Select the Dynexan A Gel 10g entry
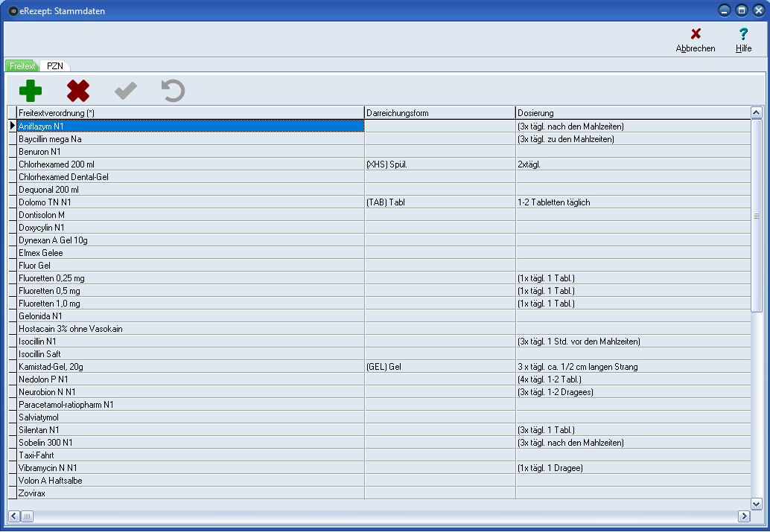 [x=191, y=240]
